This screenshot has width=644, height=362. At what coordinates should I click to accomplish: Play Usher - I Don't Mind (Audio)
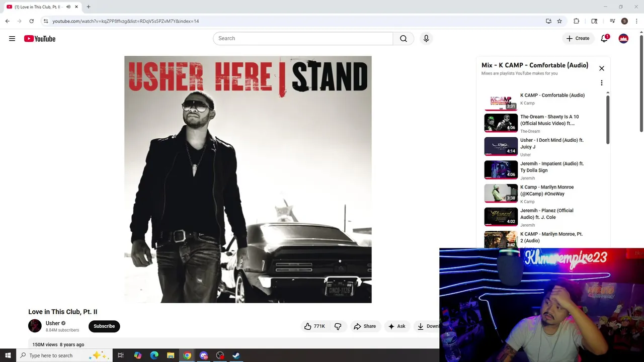pos(544,147)
